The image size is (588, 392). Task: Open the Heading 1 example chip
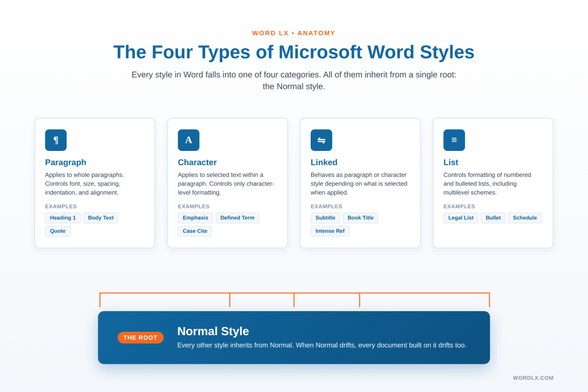(x=62, y=218)
